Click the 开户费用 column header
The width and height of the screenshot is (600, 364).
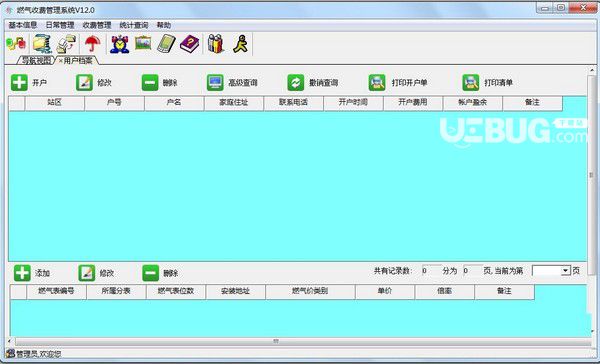(413, 103)
